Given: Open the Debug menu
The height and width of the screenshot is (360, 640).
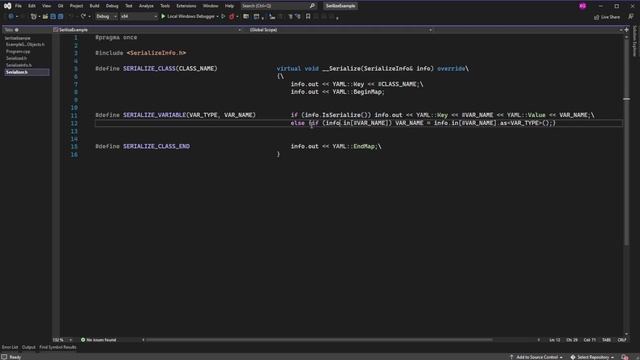Looking at the screenshot, I should click(x=112, y=6).
